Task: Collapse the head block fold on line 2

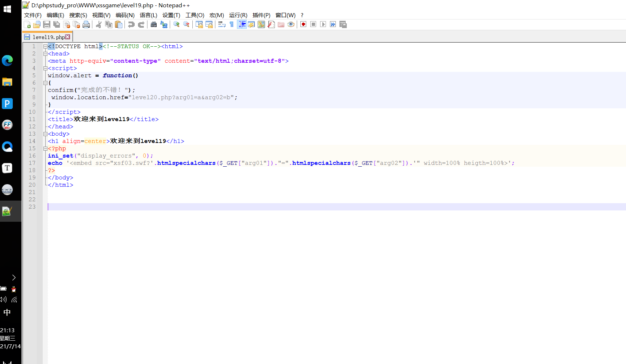Action: point(45,54)
